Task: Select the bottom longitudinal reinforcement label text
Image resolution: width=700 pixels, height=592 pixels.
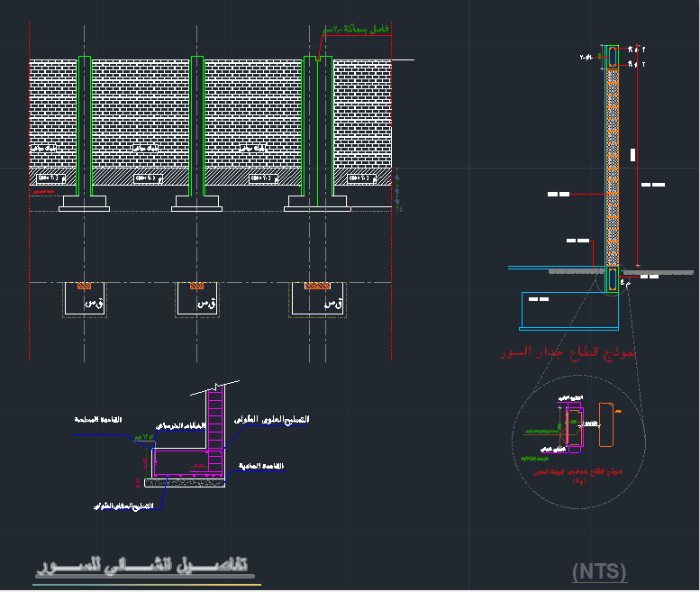Action: [123, 505]
